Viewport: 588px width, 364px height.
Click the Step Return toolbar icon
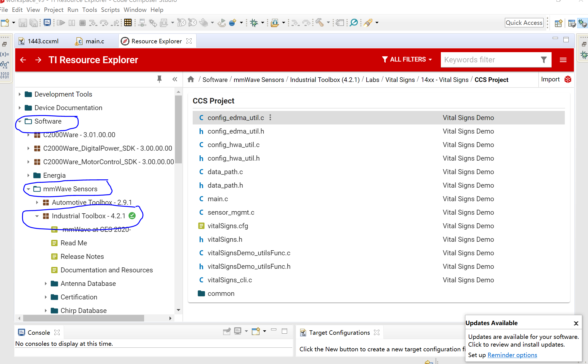(115, 23)
